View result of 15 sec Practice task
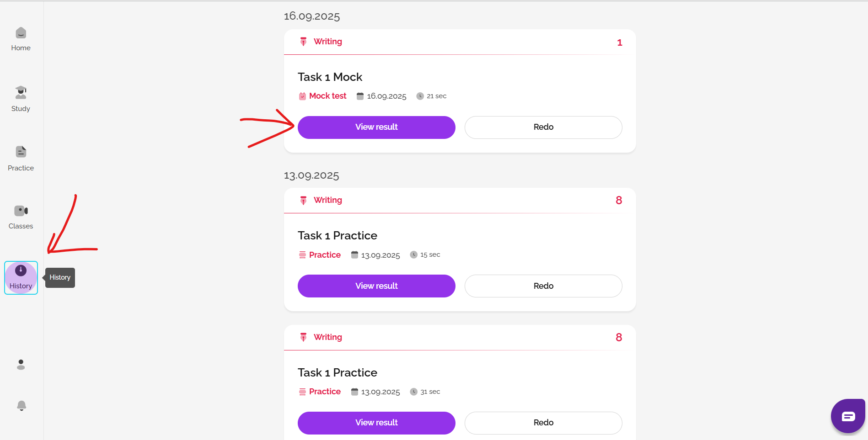The width and height of the screenshot is (868, 440). pyautogui.click(x=376, y=286)
